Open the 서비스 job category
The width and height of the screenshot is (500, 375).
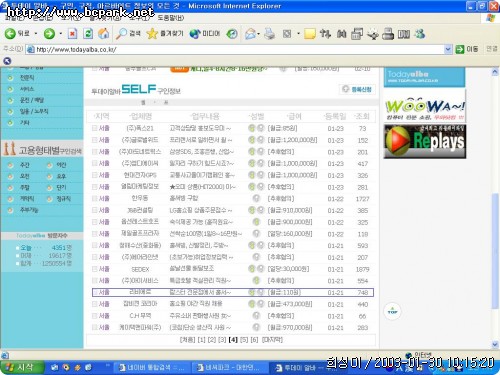coord(27,89)
